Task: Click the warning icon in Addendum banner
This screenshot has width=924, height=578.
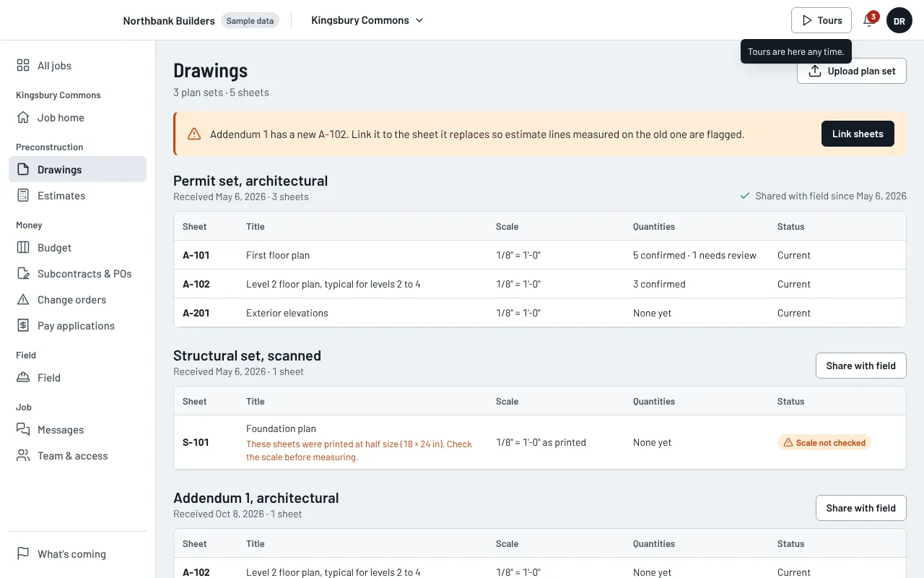Action: click(x=194, y=134)
